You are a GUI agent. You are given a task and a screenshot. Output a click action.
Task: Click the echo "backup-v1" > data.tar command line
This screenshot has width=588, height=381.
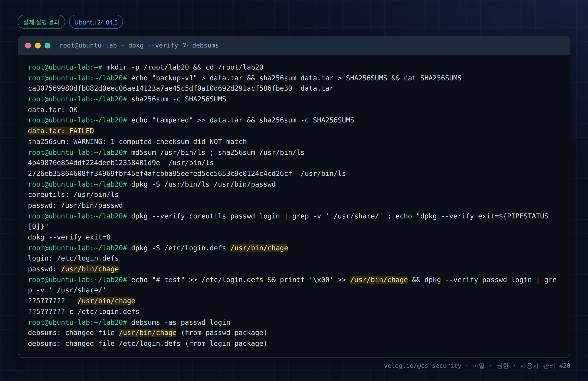pos(245,78)
